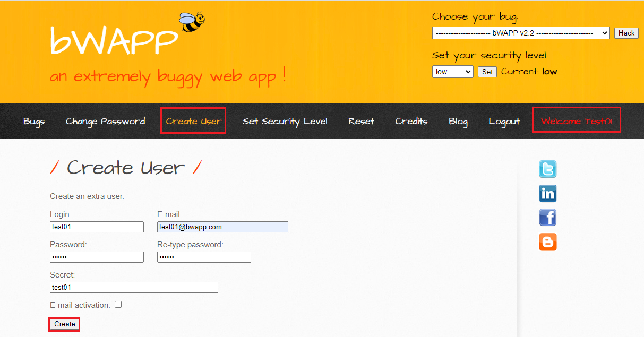Open the Facebook icon link

click(548, 218)
